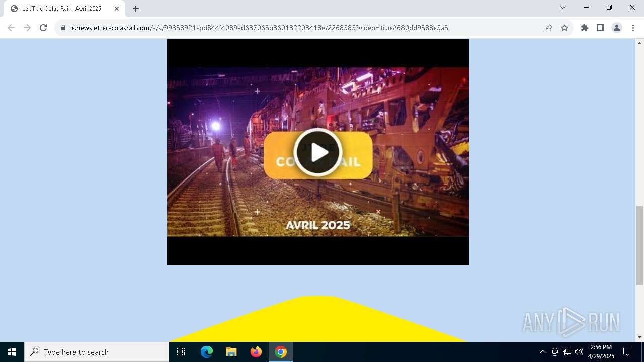Click the address bar URL

pyautogui.click(x=260, y=28)
